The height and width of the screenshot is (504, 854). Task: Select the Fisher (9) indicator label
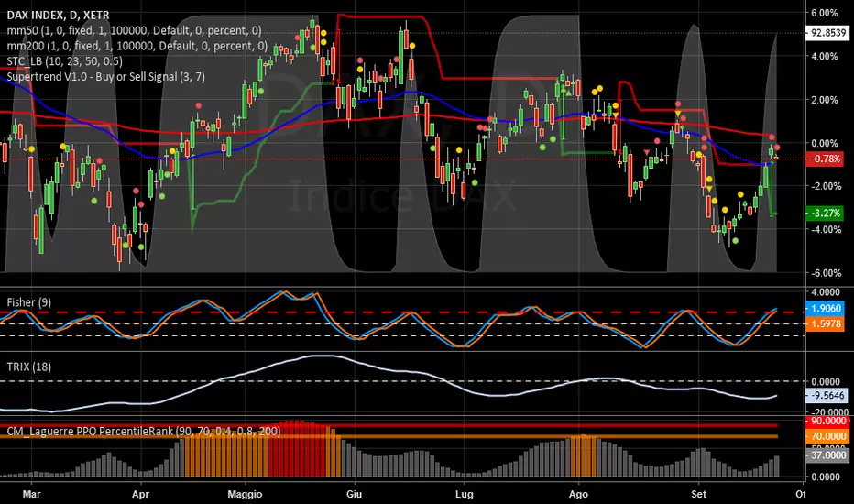[x=29, y=302]
